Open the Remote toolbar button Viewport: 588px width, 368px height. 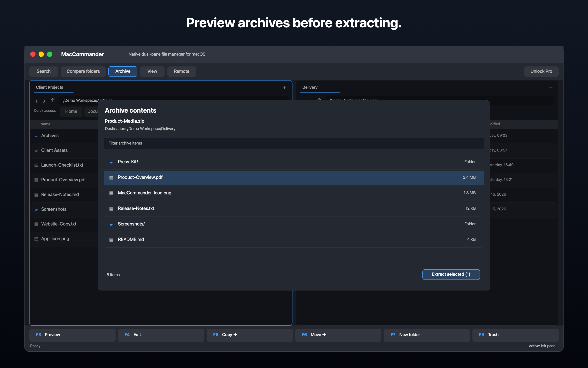click(182, 71)
